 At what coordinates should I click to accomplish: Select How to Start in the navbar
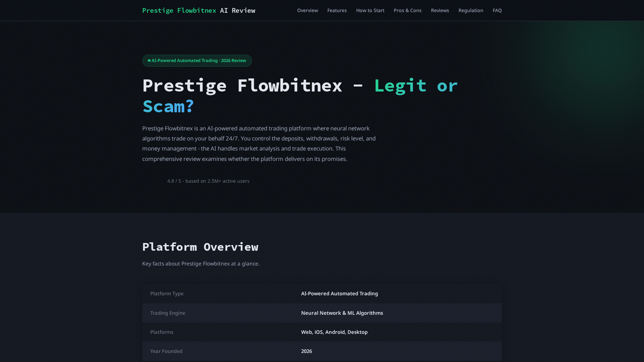coord(370,10)
